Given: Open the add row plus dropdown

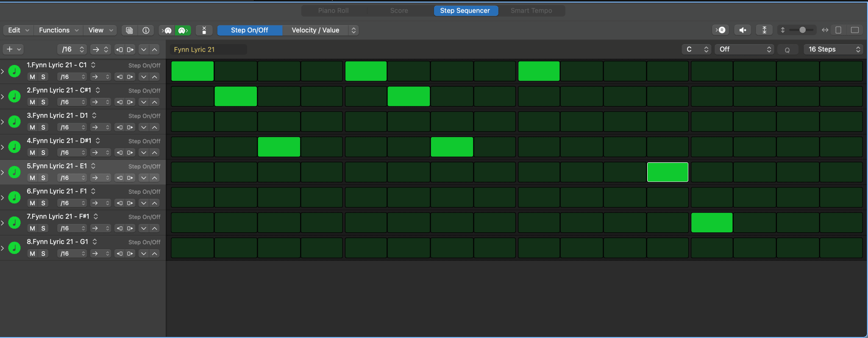Looking at the screenshot, I should (13, 50).
